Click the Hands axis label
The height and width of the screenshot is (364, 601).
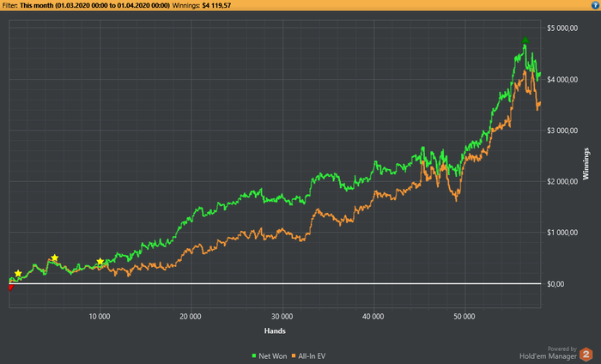(x=275, y=331)
